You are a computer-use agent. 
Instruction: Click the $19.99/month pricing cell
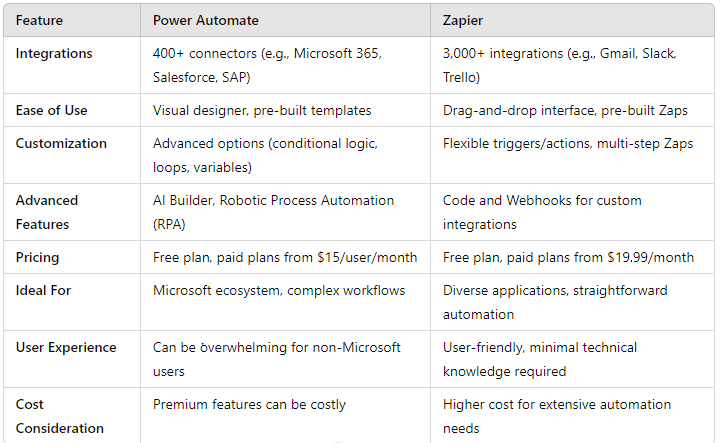[568, 257]
